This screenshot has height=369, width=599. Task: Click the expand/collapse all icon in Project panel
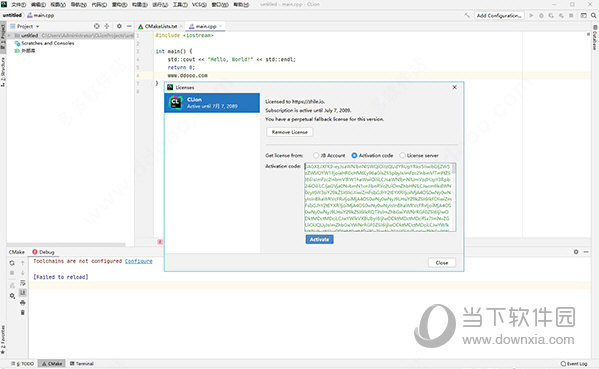click(107, 26)
